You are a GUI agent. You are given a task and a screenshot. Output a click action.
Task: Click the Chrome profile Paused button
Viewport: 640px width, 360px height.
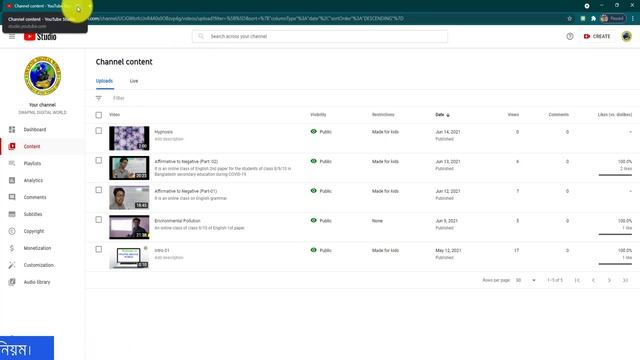613,18
